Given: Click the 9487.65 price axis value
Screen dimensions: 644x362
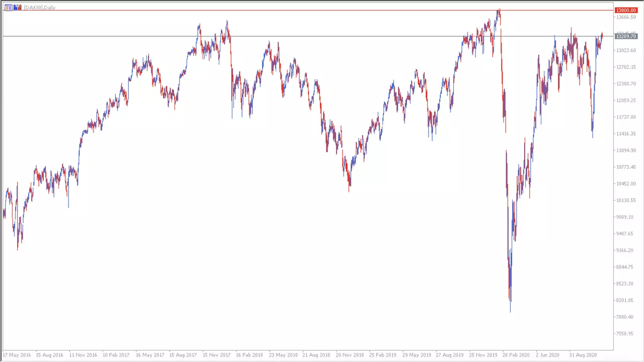Looking at the screenshot, I should click(x=625, y=233).
